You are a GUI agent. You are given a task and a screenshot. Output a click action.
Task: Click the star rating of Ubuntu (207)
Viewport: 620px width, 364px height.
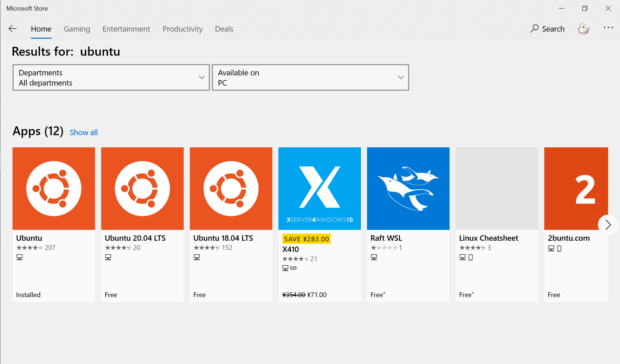click(x=30, y=248)
